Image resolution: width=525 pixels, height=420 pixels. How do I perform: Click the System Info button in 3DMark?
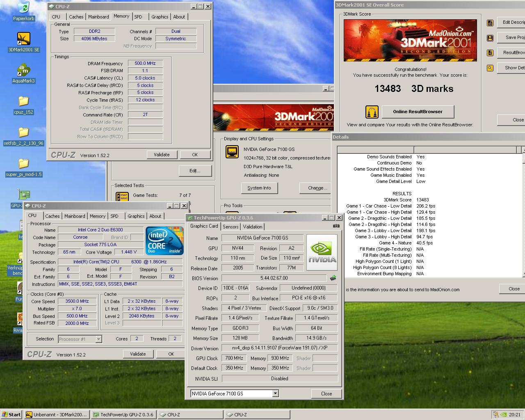(x=259, y=188)
